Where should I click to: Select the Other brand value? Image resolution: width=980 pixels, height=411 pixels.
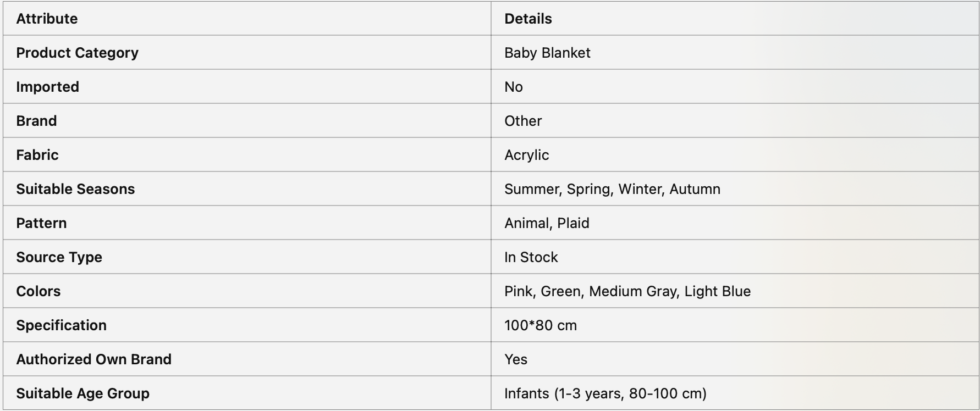(x=523, y=121)
